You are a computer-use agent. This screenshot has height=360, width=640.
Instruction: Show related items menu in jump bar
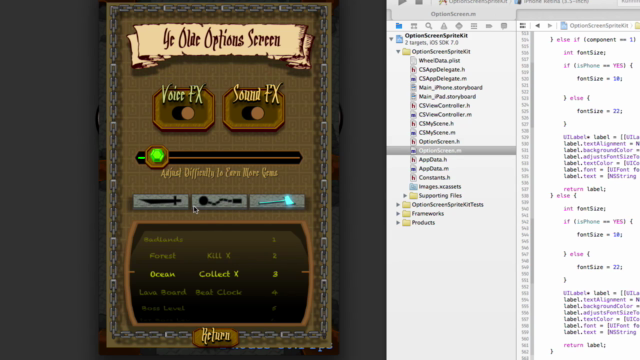point(523,25)
